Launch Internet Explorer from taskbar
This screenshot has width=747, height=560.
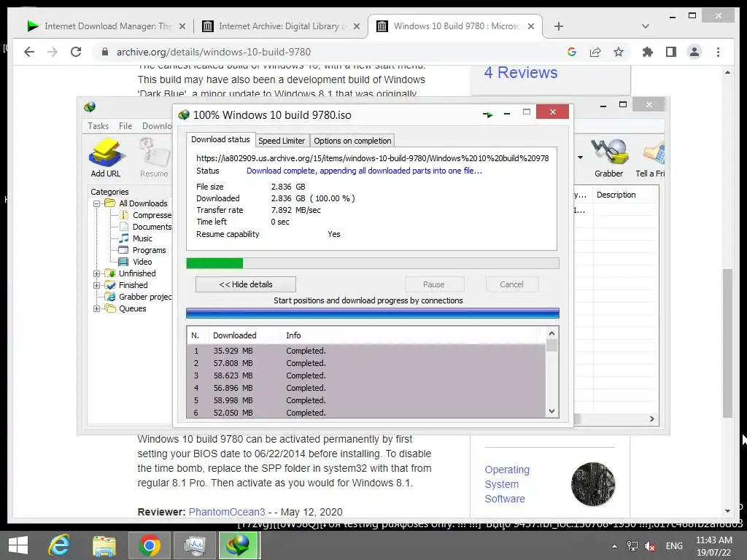point(59,545)
